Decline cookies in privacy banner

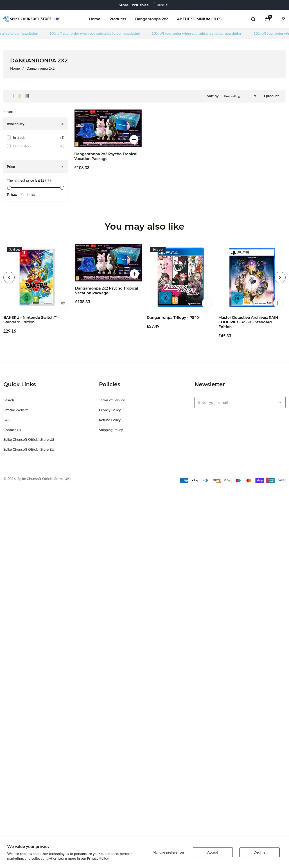coord(259,852)
